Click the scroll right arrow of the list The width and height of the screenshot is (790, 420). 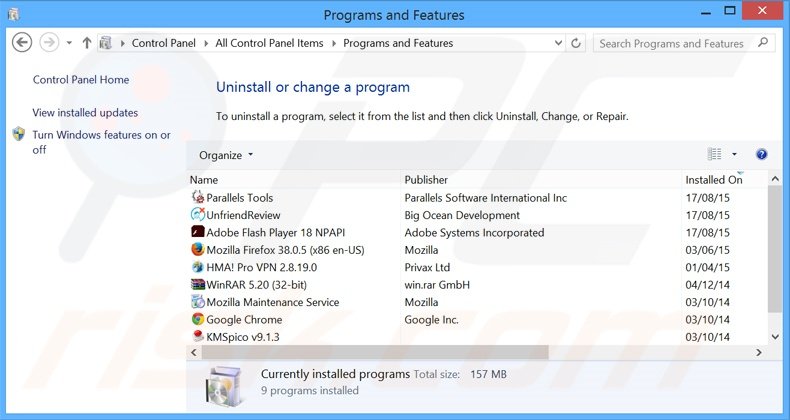[759, 353]
